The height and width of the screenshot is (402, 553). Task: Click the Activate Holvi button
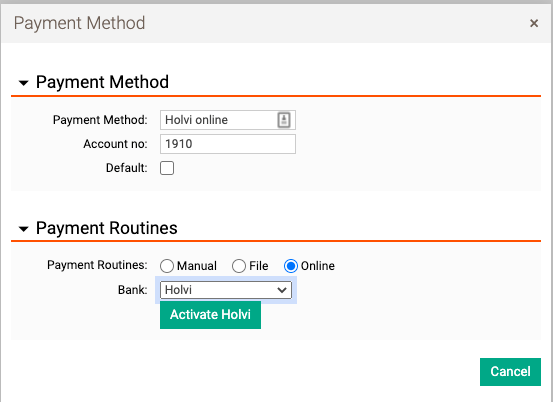[211, 315]
